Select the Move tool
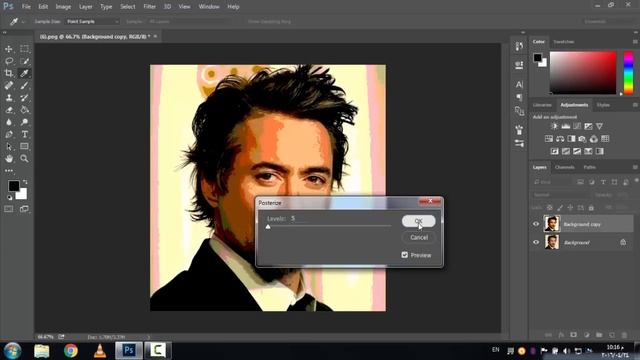The height and width of the screenshot is (360, 640). point(9,49)
